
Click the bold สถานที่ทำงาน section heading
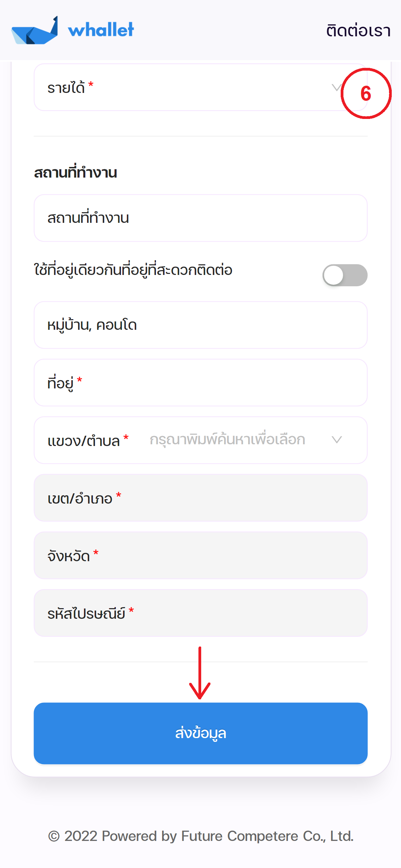(x=75, y=172)
